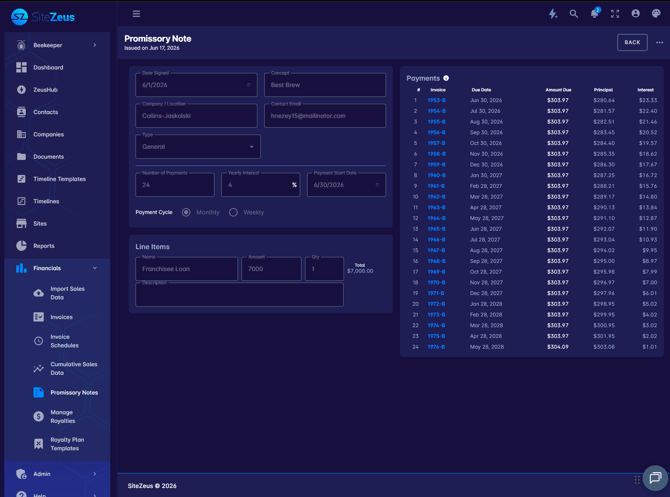Click the three-dot more options icon
Viewport: 670px width, 497px height.
[659, 42]
